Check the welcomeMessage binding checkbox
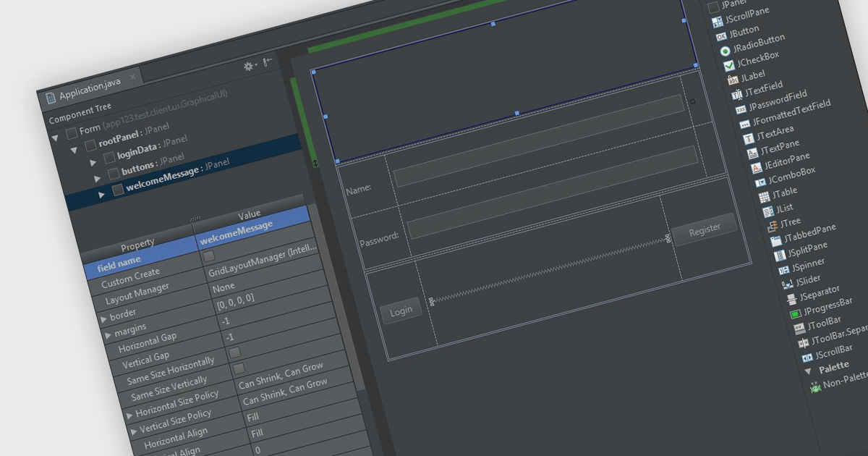Image resolution: width=868 pixels, height=456 pixels. click(x=118, y=190)
